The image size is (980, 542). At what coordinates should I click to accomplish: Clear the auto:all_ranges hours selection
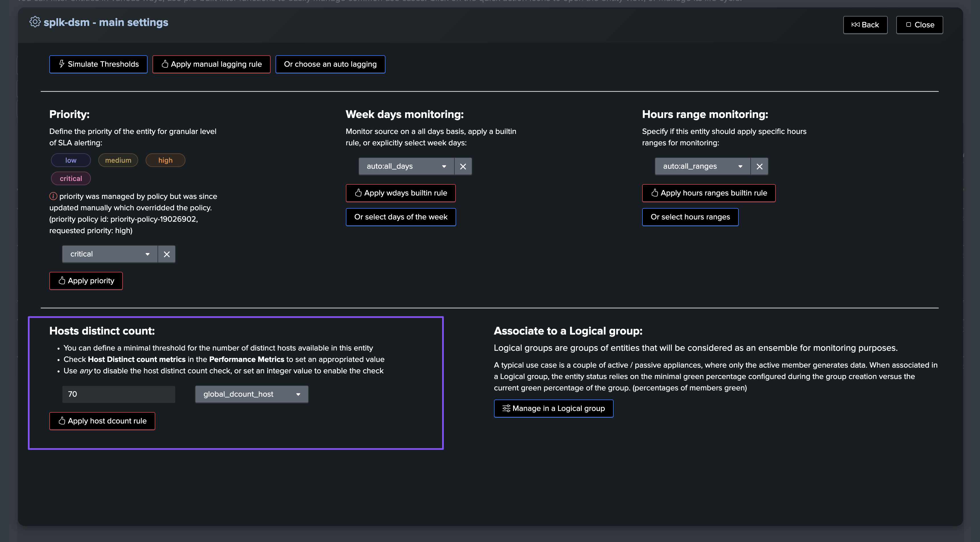click(x=759, y=166)
